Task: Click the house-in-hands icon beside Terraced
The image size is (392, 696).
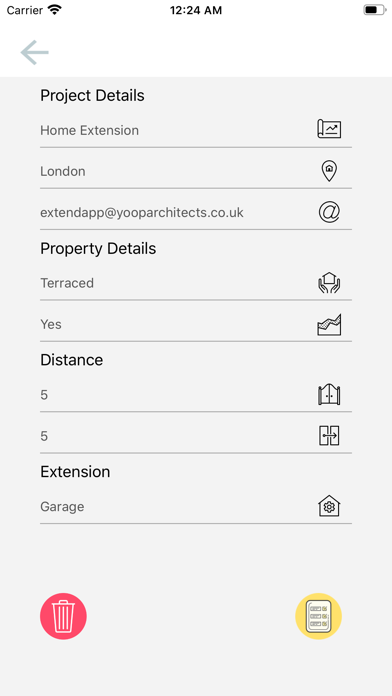Action: [x=329, y=283]
